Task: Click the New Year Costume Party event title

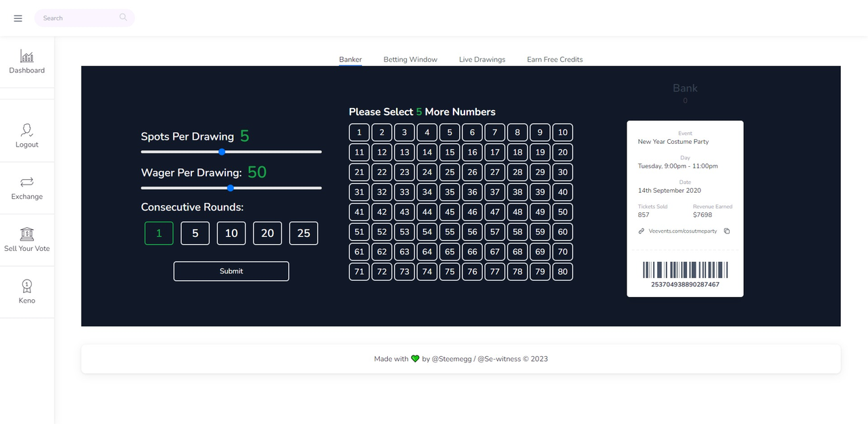Action: coord(673,142)
